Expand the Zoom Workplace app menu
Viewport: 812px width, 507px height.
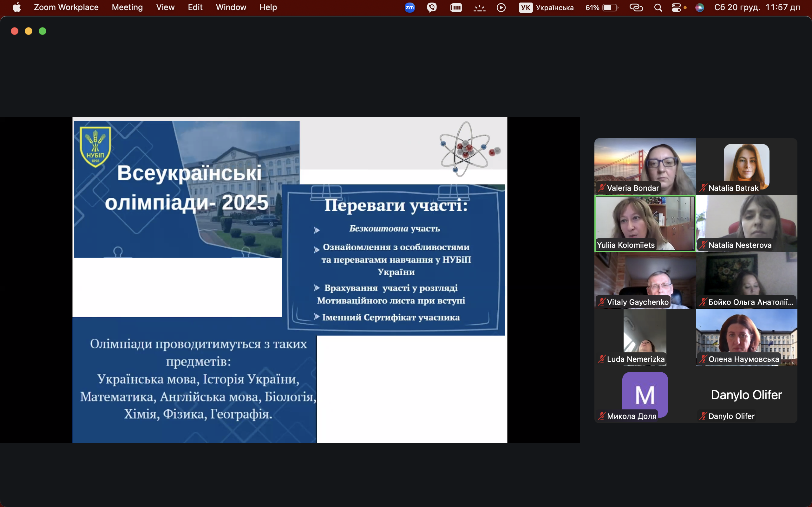tap(66, 7)
